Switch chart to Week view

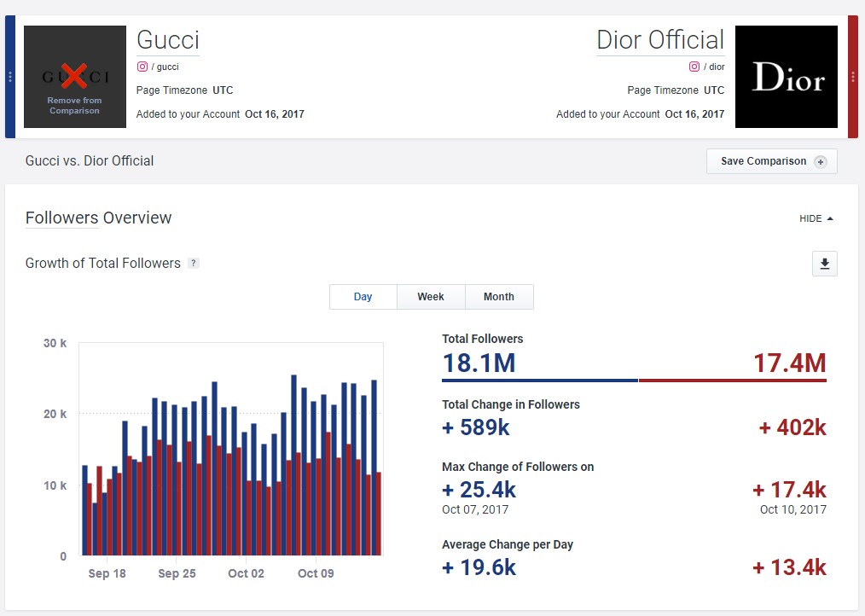click(x=431, y=297)
